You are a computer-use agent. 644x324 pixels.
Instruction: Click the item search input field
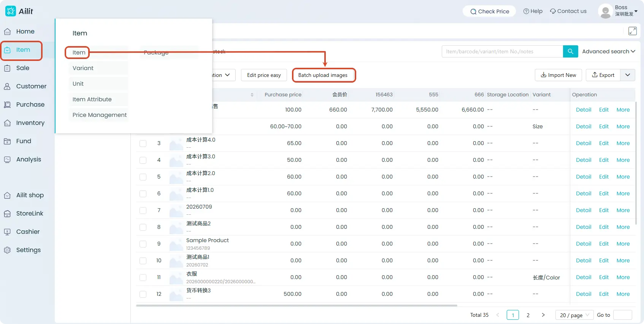coord(502,51)
